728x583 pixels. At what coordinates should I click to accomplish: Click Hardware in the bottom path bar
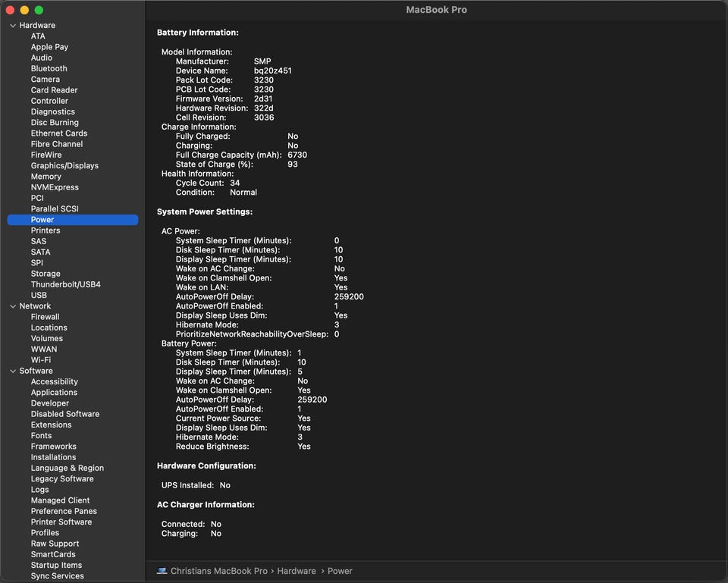pos(296,571)
